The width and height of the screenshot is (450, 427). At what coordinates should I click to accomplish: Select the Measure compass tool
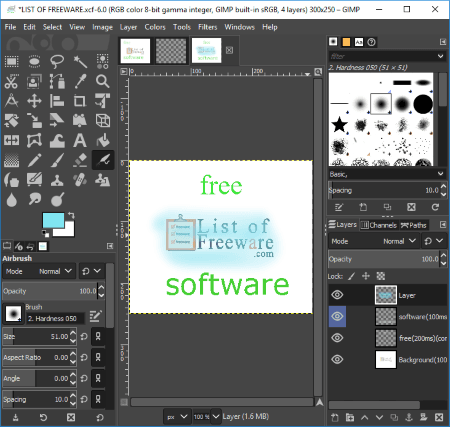pyautogui.click(x=12, y=101)
